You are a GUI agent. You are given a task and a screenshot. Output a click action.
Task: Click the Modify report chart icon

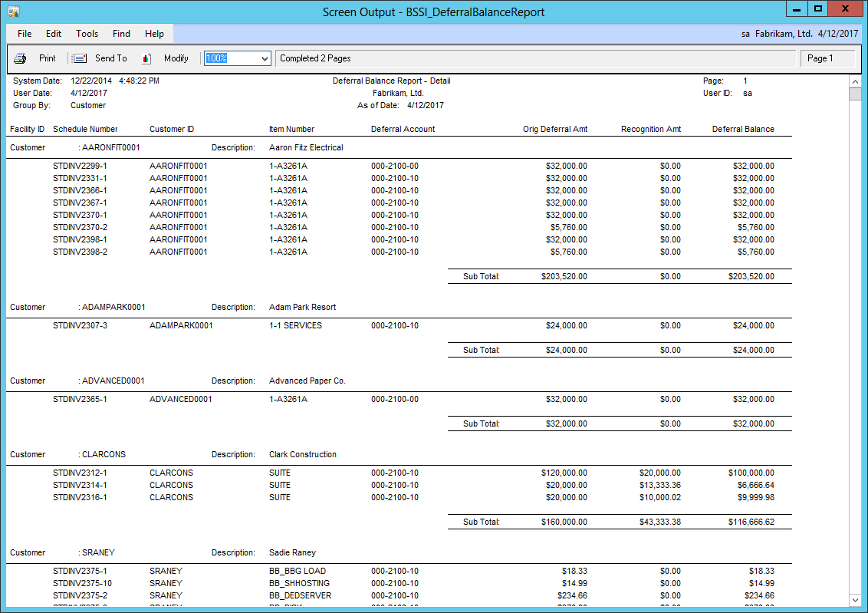click(x=146, y=58)
